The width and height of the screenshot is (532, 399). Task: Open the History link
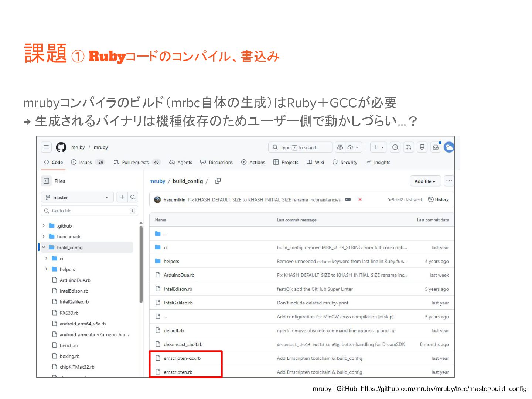439,199
